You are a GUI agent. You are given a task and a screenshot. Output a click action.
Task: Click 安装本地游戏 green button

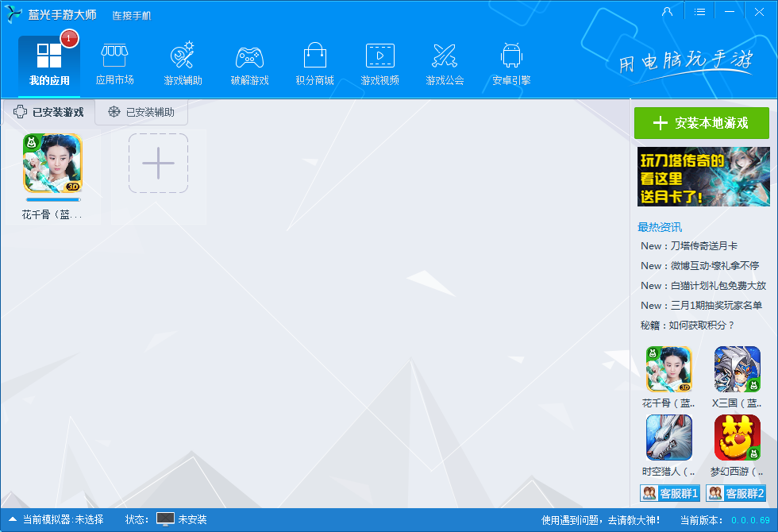pos(702,123)
